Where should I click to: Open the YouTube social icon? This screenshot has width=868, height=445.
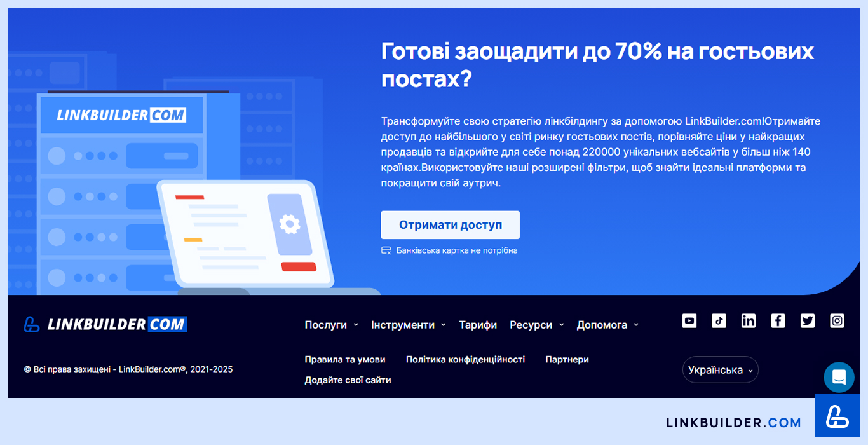689,321
